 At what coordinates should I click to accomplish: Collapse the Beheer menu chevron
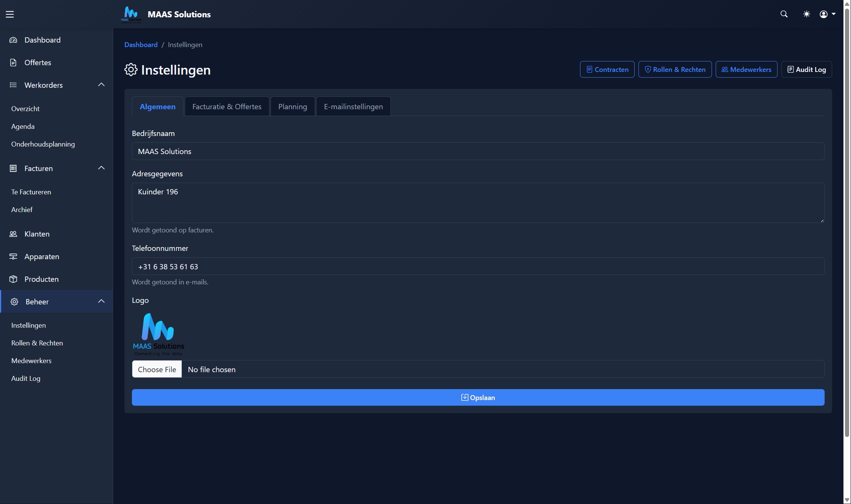(x=101, y=301)
